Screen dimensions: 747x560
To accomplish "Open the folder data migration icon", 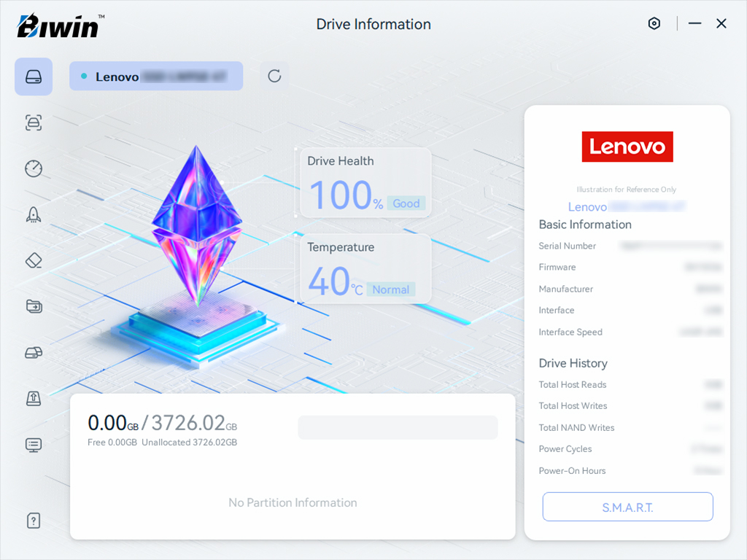I will [x=34, y=306].
